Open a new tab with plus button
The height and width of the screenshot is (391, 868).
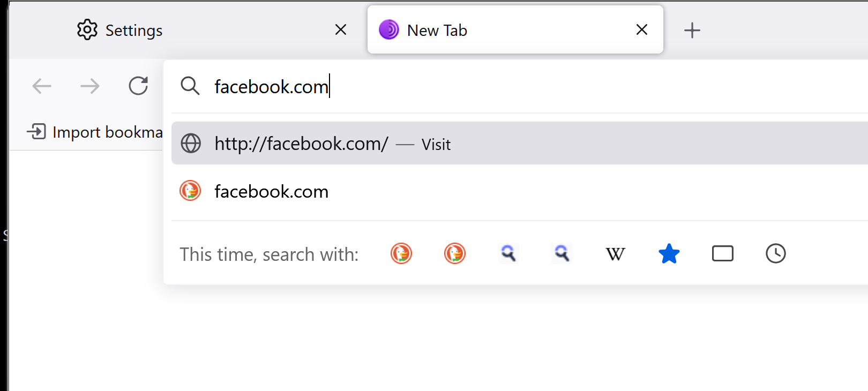[x=692, y=31]
